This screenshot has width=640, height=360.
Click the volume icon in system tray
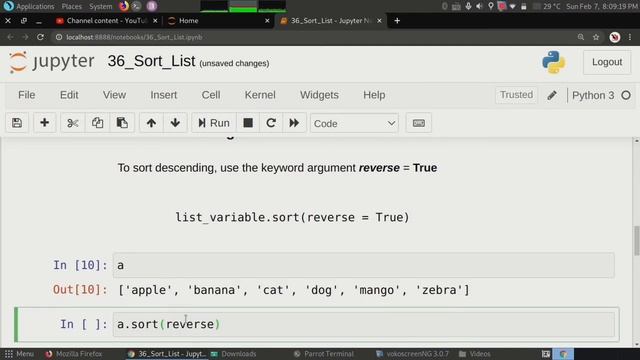tap(479, 6)
